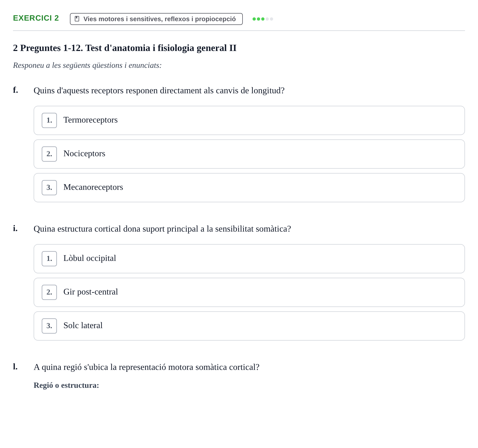Click number box 2 beside Gir post-central
This screenshot has width=478, height=448.
click(49, 292)
